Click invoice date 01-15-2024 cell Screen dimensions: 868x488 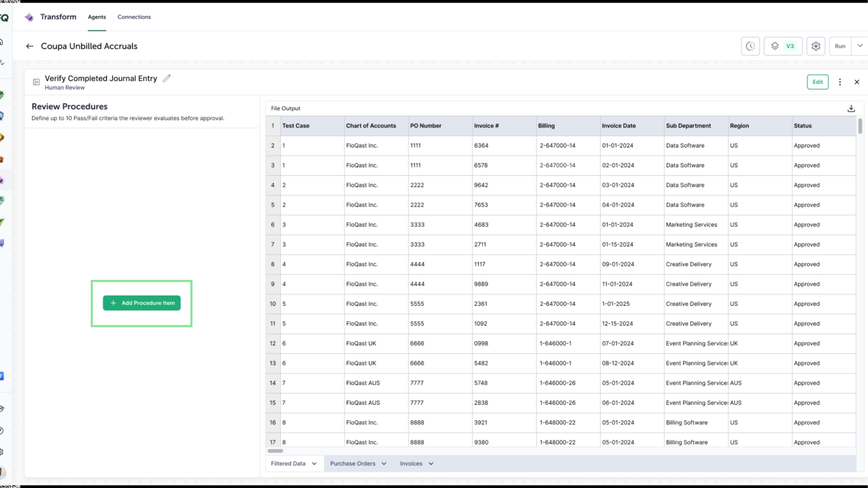click(632, 245)
